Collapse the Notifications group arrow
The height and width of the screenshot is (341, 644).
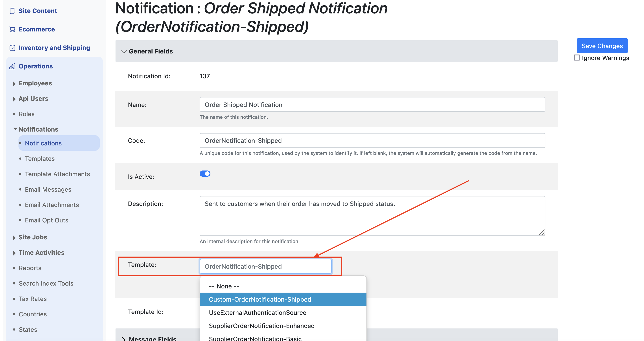pyautogui.click(x=15, y=129)
